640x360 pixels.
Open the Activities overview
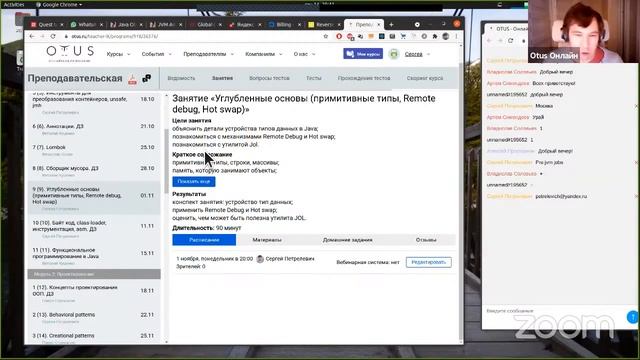tap(14, 4)
